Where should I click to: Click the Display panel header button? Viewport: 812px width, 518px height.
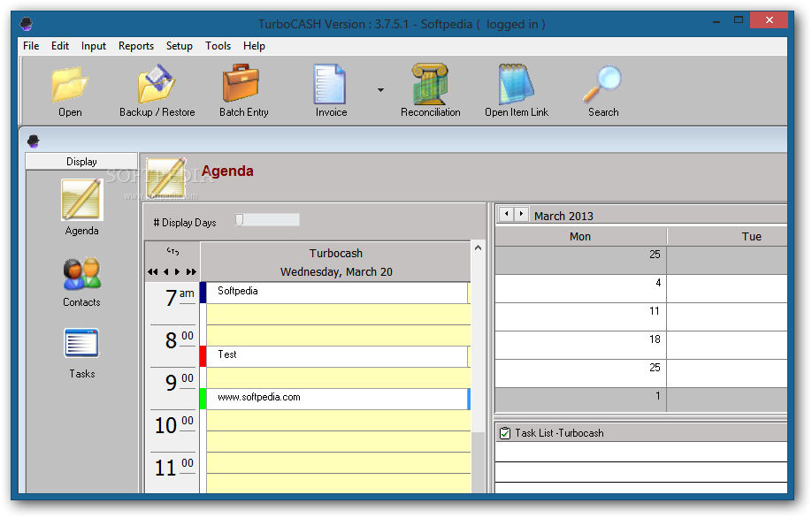[81, 162]
